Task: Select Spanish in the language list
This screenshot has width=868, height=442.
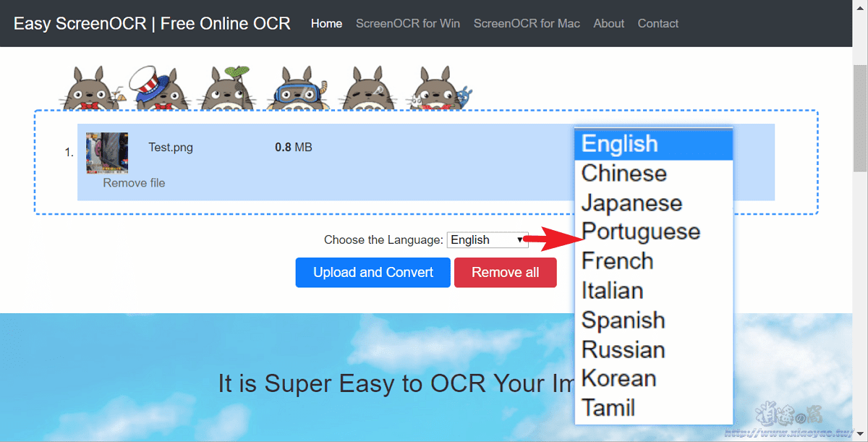Action: click(x=654, y=320)
